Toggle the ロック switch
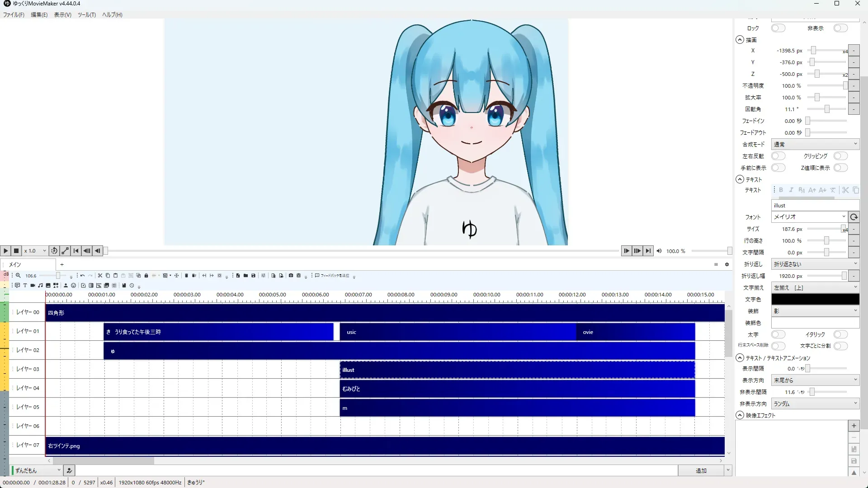The image size is (868, 488). click(778, 28)
